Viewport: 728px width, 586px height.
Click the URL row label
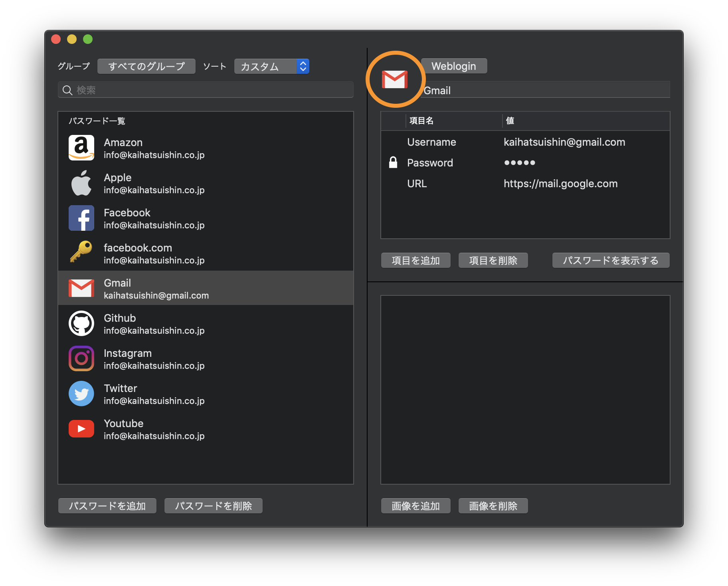pos(417,184)
